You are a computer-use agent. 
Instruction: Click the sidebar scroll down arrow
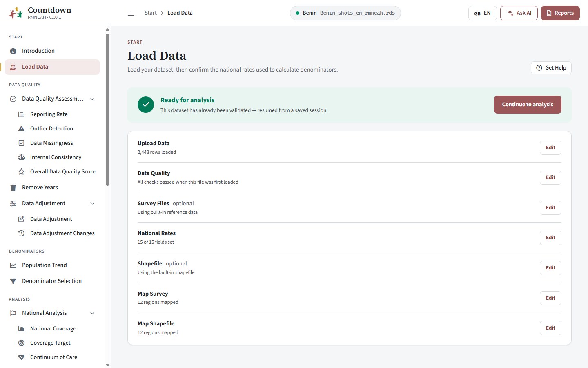tap(107, 365)
